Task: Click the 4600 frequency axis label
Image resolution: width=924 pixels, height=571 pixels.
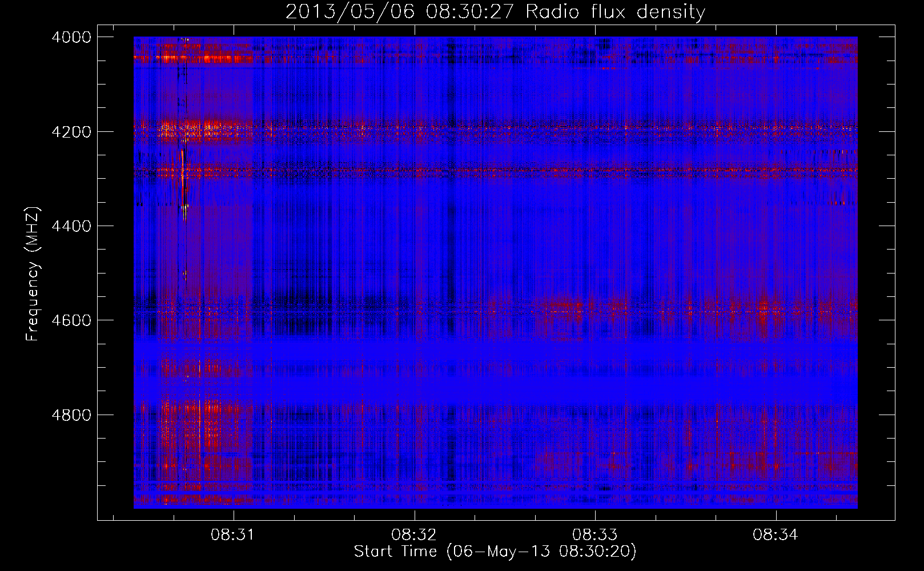Action: pos(71,320)
